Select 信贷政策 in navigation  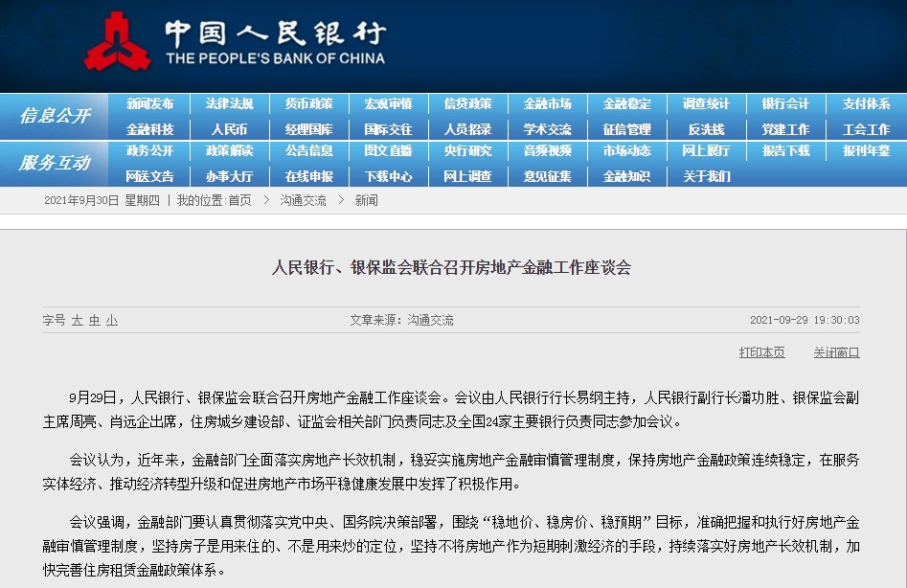point(468,103)
